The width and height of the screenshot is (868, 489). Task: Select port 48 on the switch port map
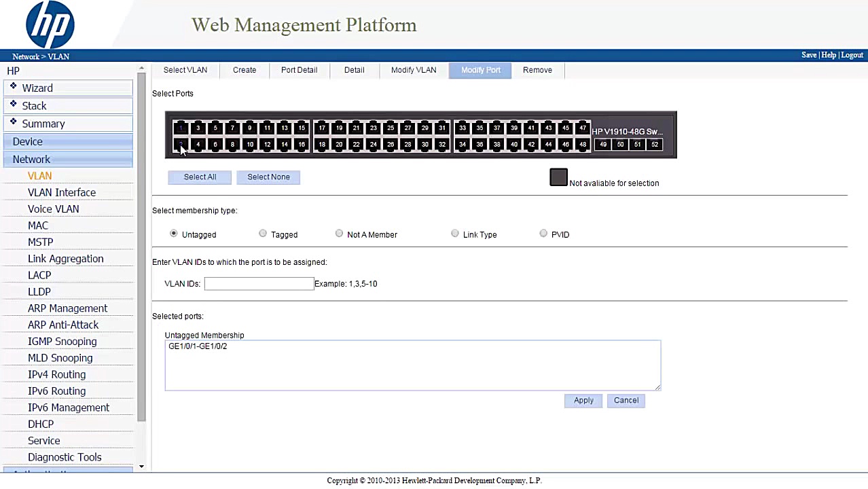click(x=583, y=144)
